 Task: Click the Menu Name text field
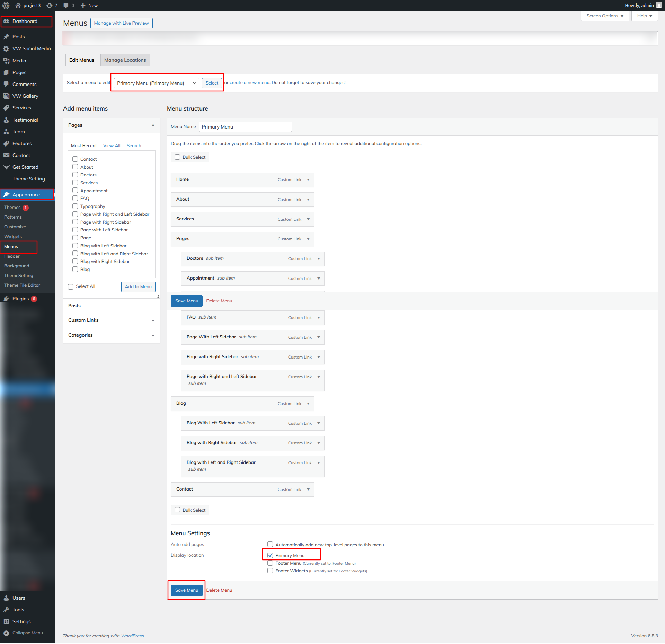[245, 127]
